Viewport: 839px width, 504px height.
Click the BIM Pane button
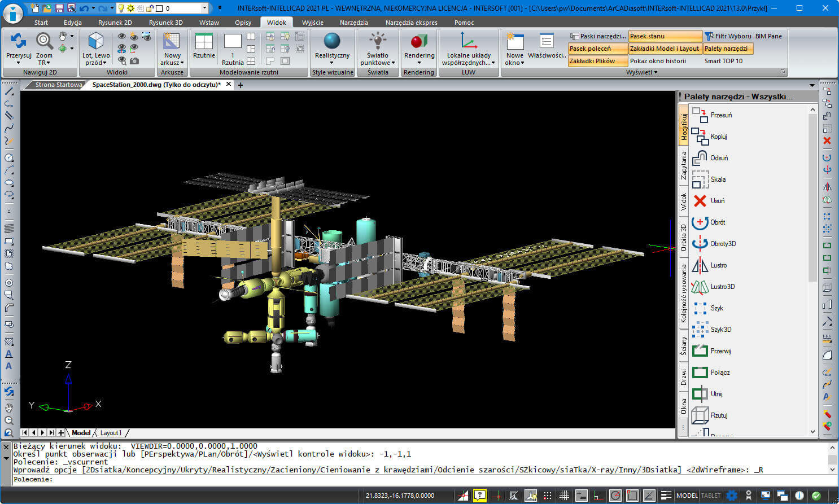[768, 36]
